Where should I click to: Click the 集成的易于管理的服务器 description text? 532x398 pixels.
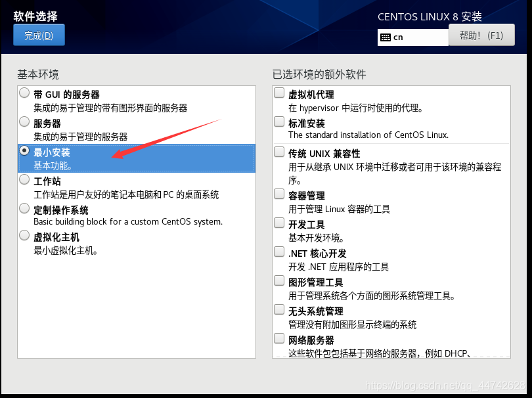coord(80,137)
